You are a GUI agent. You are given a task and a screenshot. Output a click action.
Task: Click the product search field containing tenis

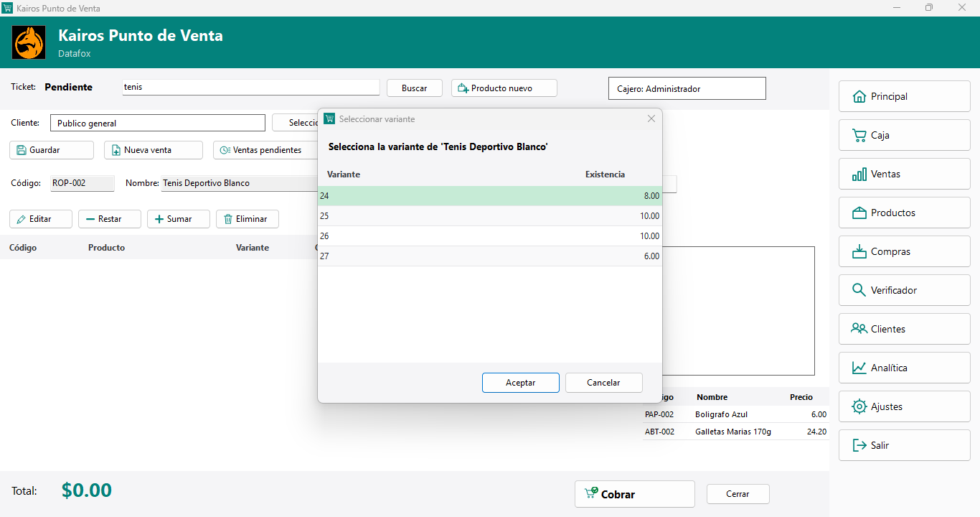(251, 87)
